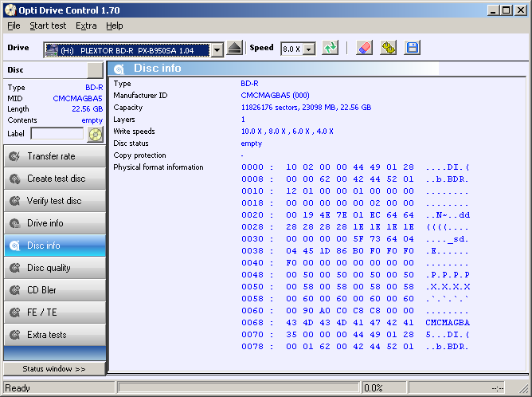532x397 pixels.
Task: Open the Transfer rate test panel
Action: pos(55,156)
